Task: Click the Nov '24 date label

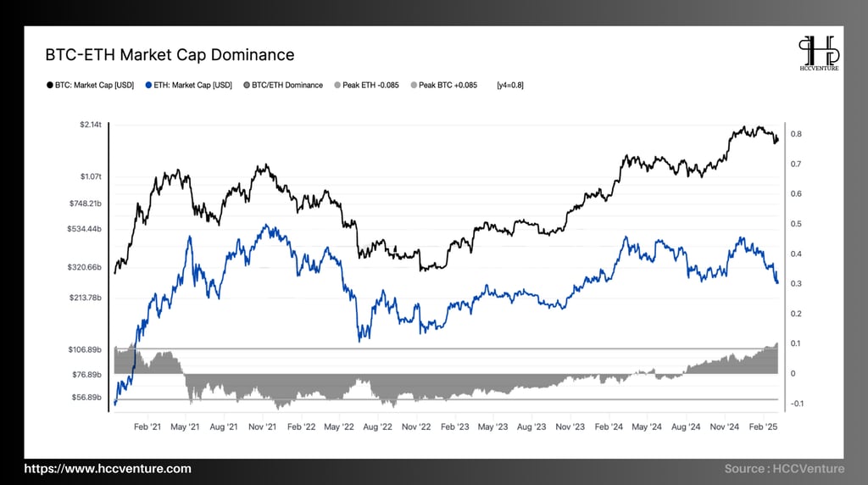Action: pyautogui.click(x=724, y=426)
